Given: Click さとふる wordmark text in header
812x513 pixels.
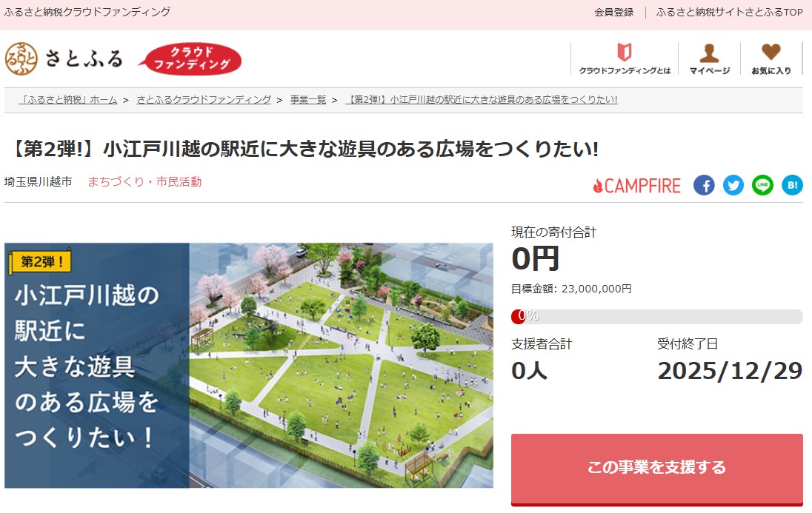Looking at the screenshot, I should [84, 58].
